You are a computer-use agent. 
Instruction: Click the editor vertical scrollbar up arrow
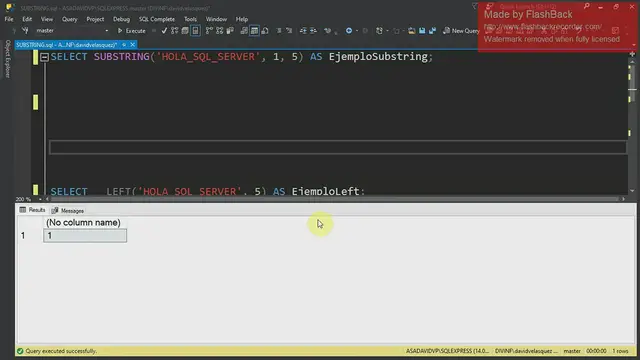(632, 62)
